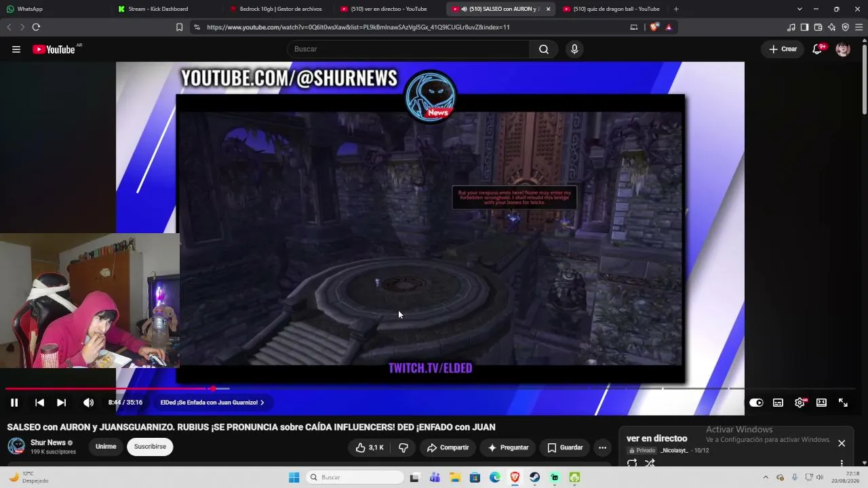Reload the page

point(36,27)
